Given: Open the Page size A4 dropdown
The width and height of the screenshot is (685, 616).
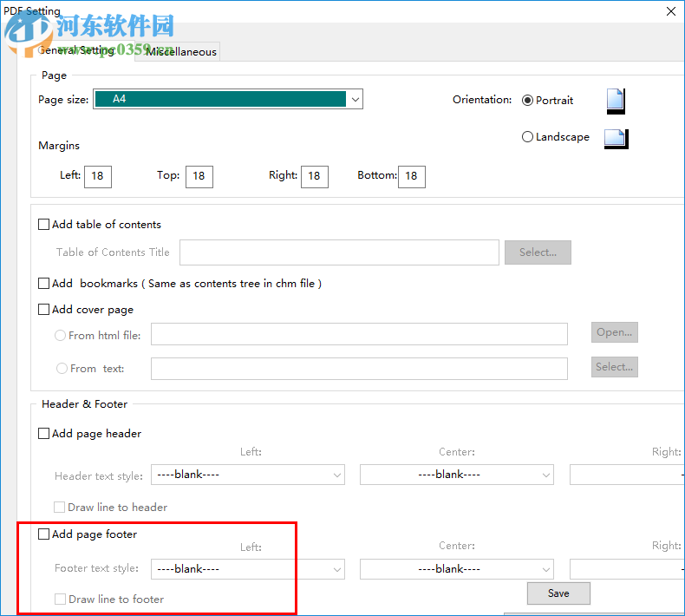Looking at the screenshot, I should (x=228, y=99).
